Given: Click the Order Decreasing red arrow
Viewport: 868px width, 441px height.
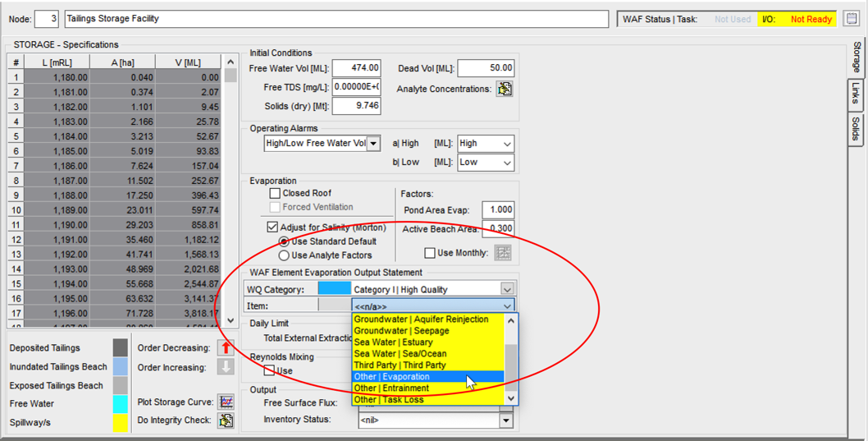Looking at the screenshot, I should [x=226, y=348].
